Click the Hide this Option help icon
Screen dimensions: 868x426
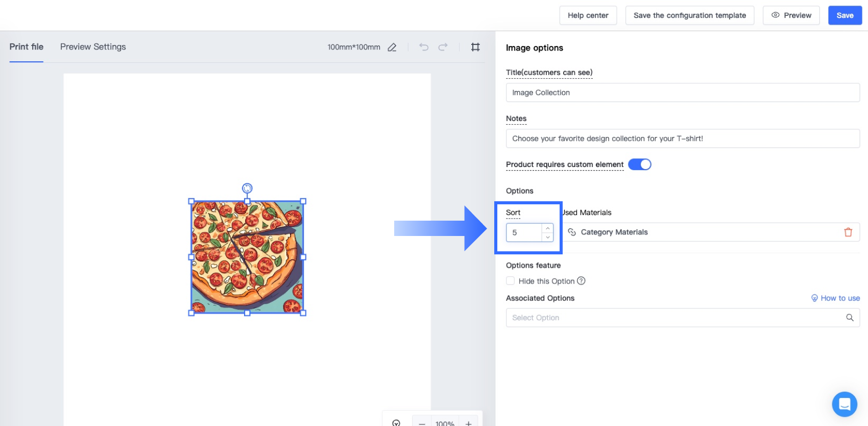[581, 281]
